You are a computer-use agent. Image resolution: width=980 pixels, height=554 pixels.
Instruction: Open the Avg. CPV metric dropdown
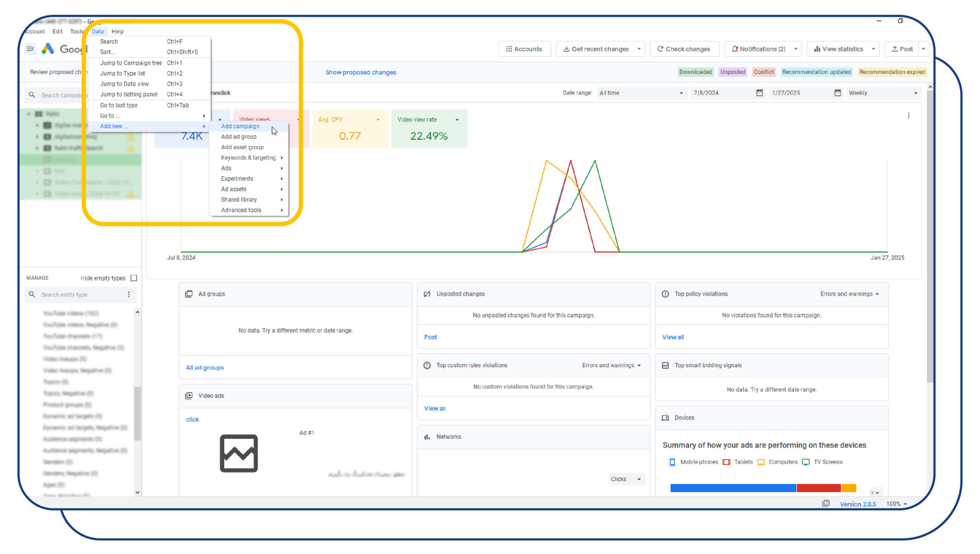[378, 120]
